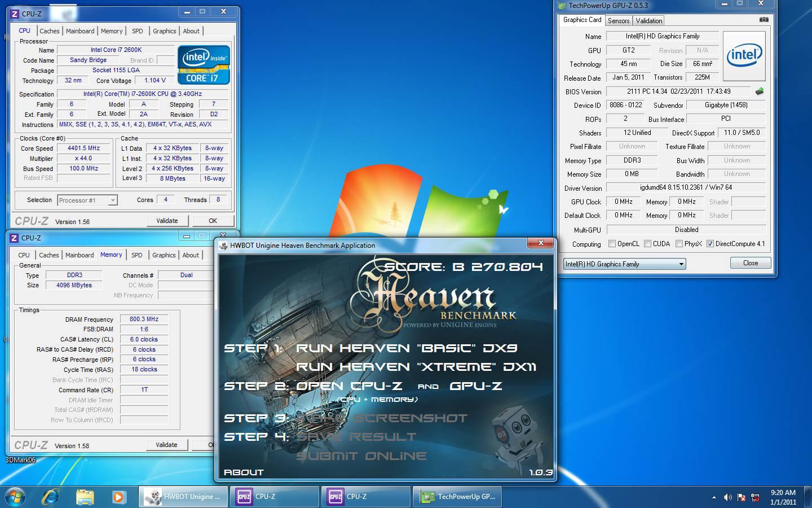Click Close button in GPU-Z
The width and height of the screenshot is (812, 508).
[750, 263]
